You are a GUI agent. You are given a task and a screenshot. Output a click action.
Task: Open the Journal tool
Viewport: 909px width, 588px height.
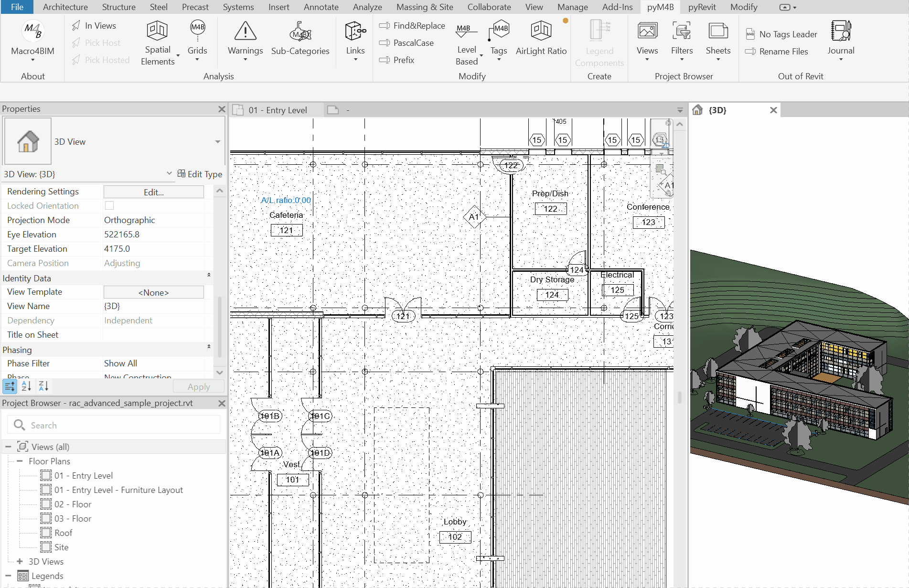841,41
